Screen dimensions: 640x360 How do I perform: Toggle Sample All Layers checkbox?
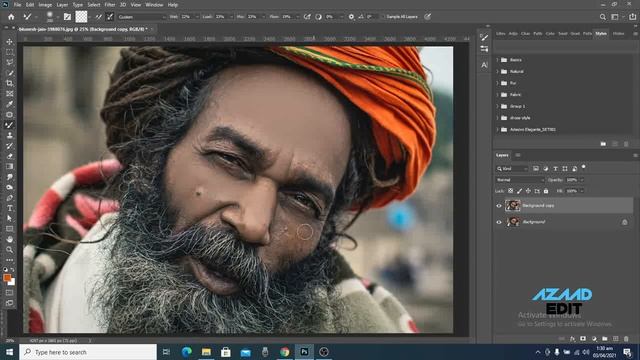click(x=383, y=17)
